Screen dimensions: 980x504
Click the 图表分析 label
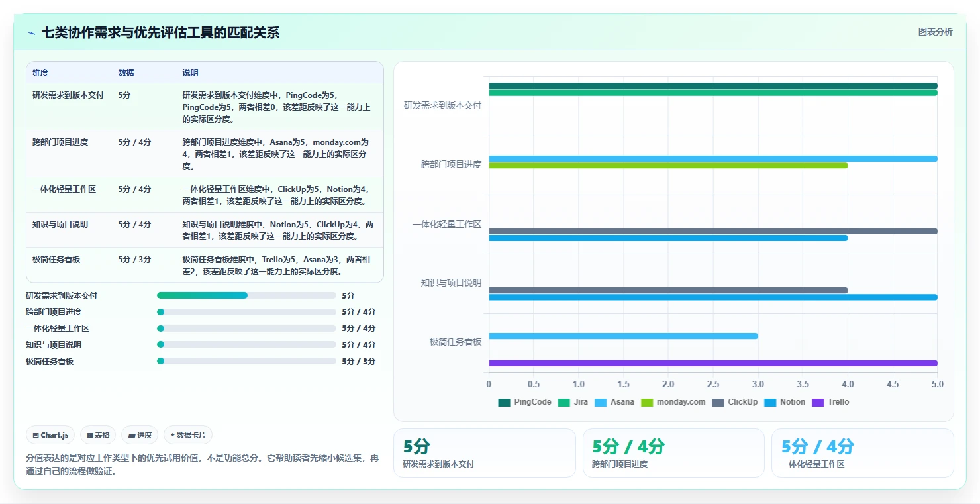935,32
